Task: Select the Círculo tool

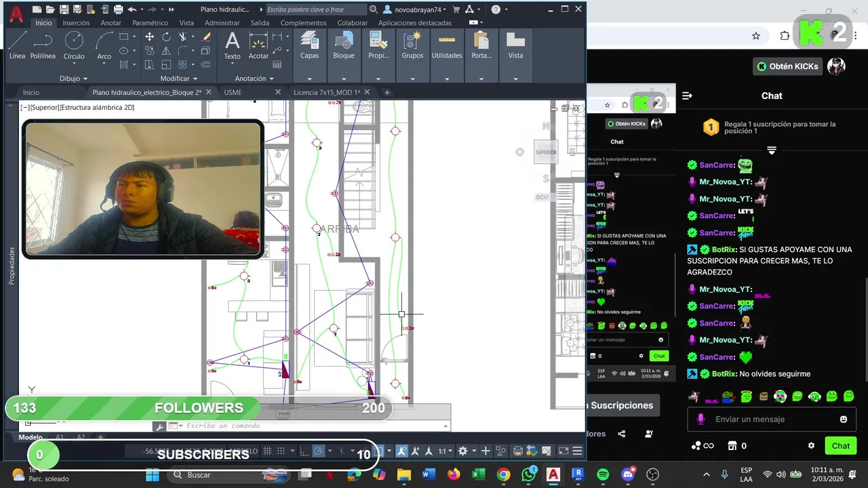Action: 74,46
